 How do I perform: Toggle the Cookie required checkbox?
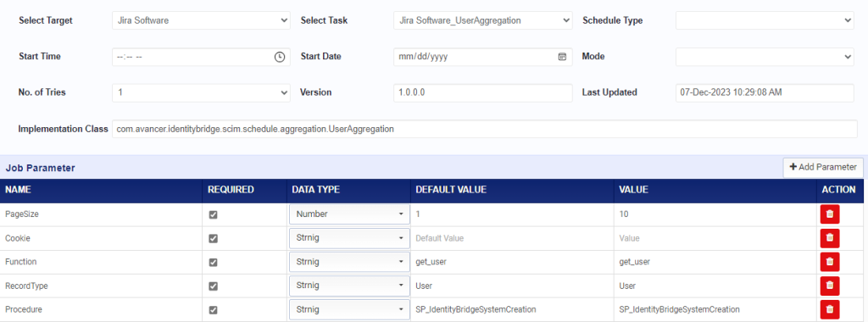[213, 238]
